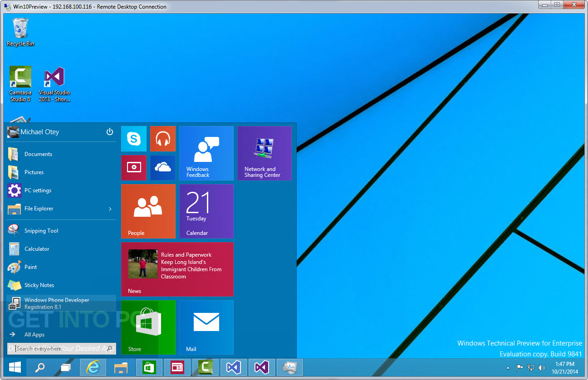Open the Recycle Bin desktop icon
The image size is (588, 380).
[20, 32]
